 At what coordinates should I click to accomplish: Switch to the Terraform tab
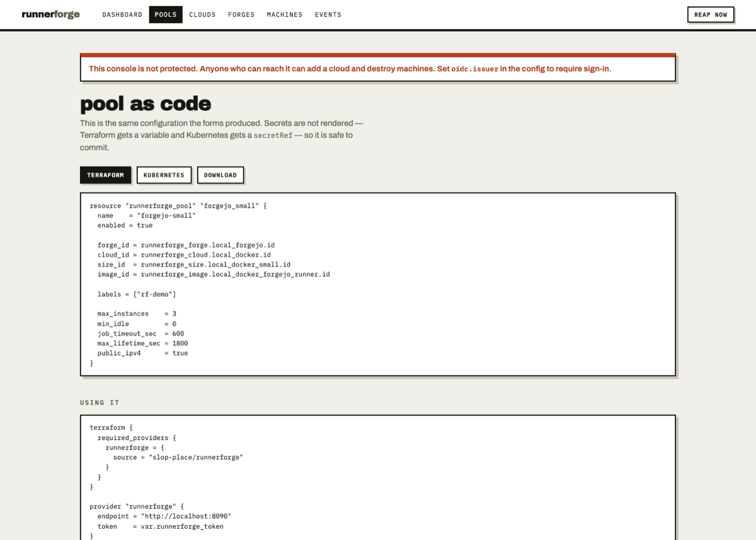(105, 175)
